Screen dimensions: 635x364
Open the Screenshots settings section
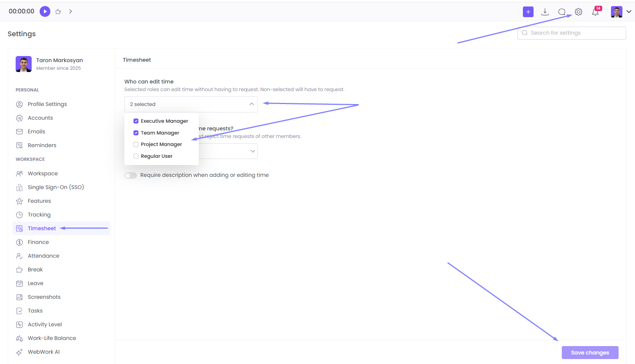point(44,297)
